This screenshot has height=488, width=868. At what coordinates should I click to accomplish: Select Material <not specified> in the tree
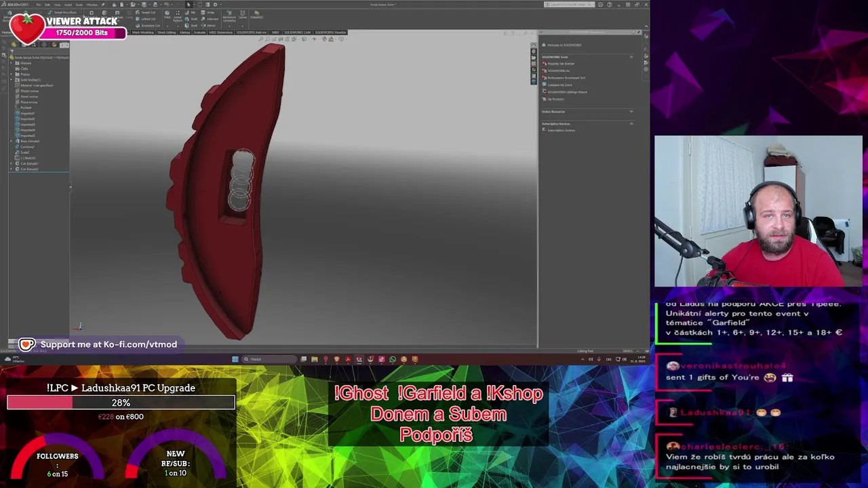coord(34,85)
